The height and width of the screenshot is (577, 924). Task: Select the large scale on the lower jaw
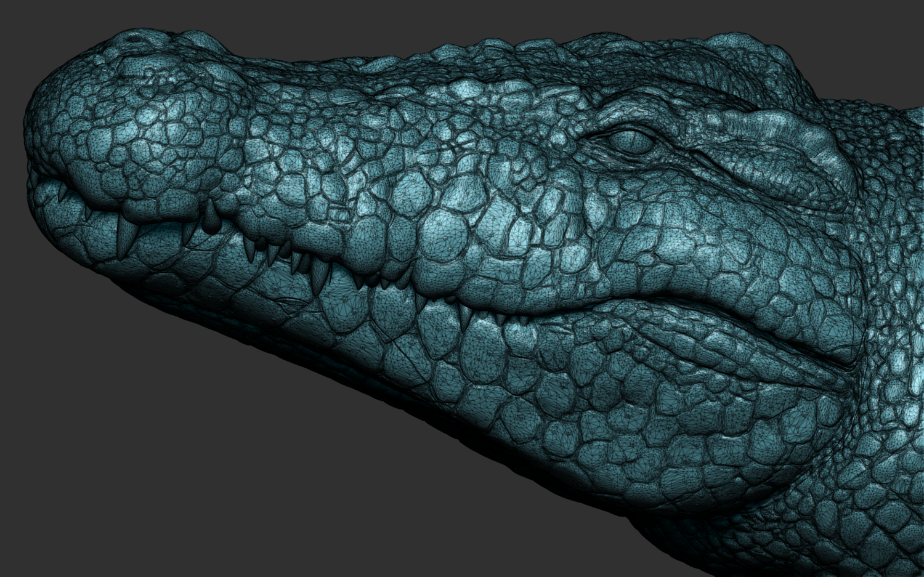pyautogui.click(x=487, y=344)
